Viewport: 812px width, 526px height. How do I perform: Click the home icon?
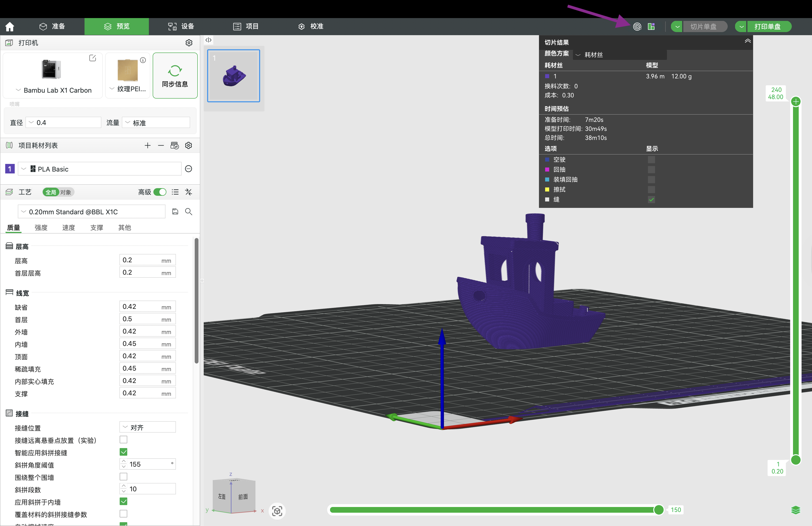pos(9,26)
